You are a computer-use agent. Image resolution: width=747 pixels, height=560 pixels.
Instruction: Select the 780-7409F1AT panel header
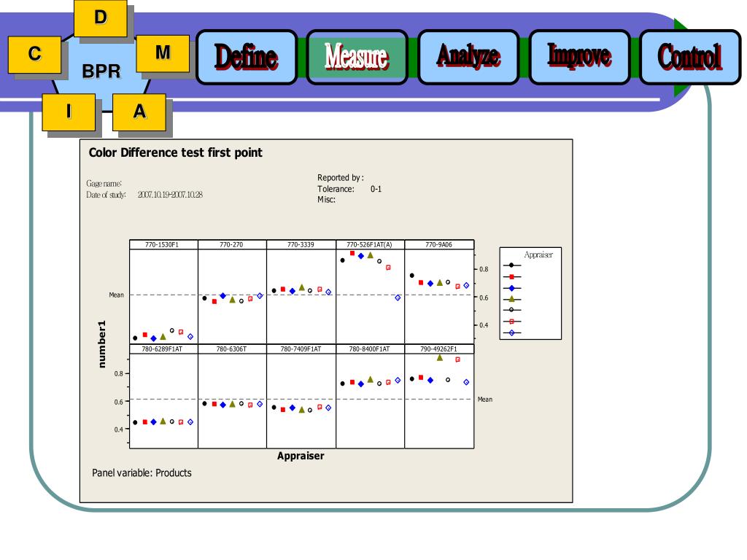click(301, 349)
